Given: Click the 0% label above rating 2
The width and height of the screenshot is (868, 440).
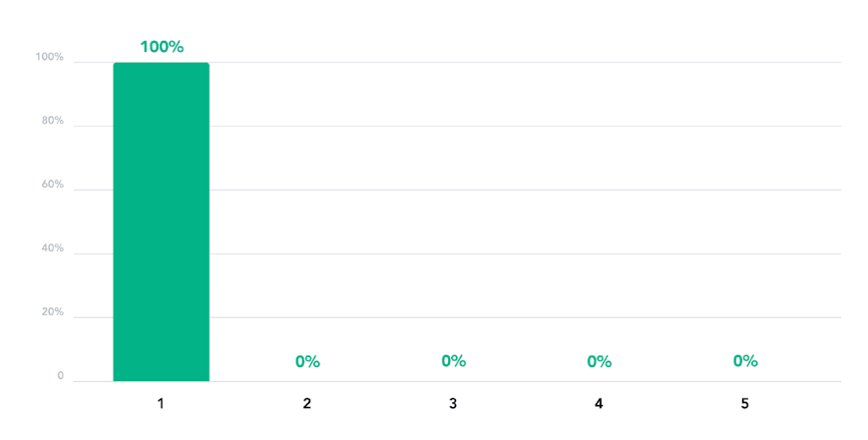Looking at the screenshot, I should (x=307, y=361).
